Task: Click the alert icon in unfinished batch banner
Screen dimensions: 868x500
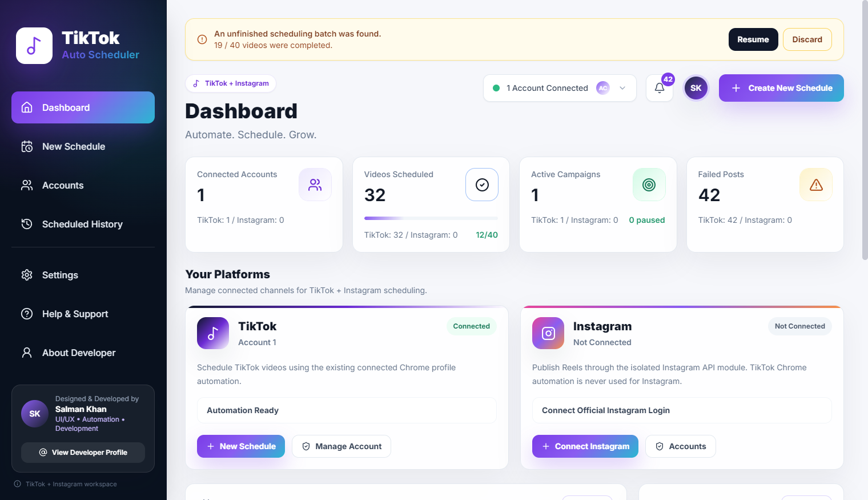Action: coord(202,39)
